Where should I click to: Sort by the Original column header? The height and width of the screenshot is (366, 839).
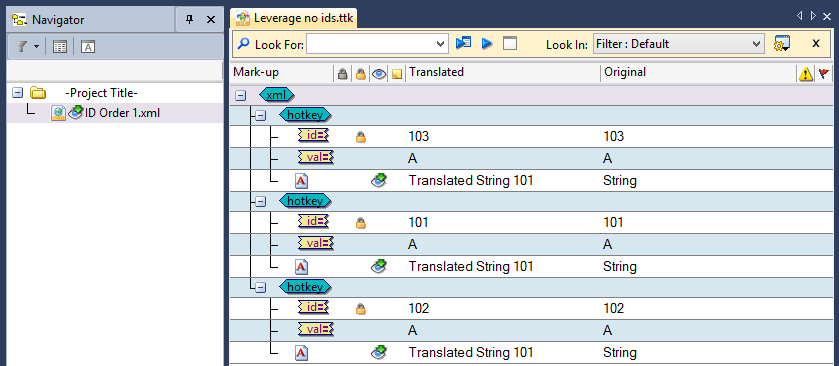point(698,72)
